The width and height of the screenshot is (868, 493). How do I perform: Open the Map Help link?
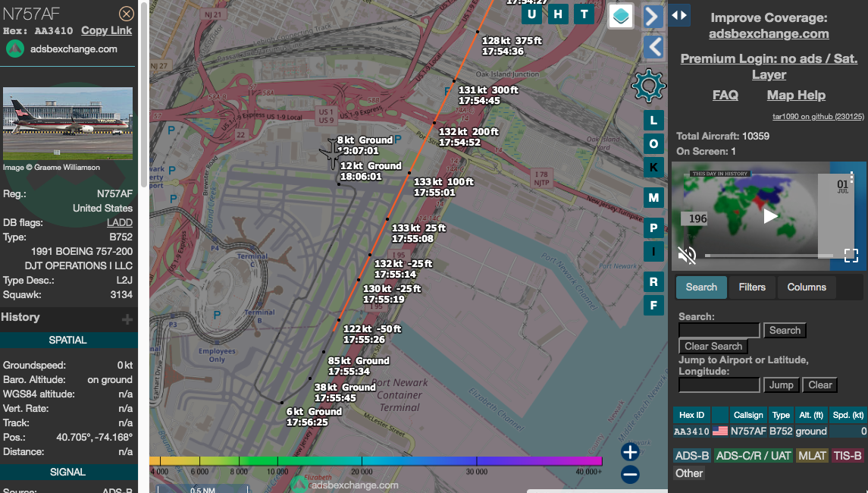click(796, 96)
